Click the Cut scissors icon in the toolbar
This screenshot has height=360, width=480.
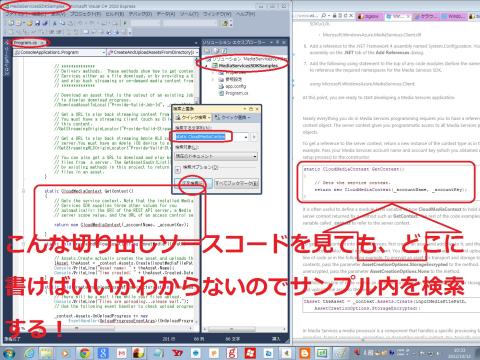click(55, 23)
